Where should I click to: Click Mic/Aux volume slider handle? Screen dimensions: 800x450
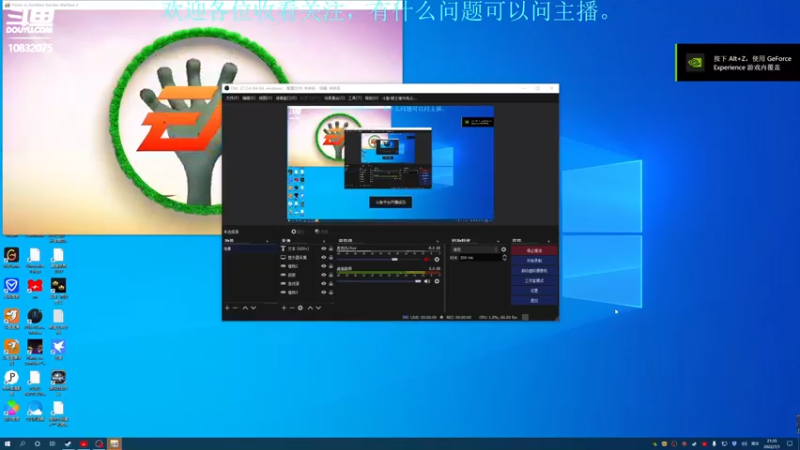[x=394, y=259]
